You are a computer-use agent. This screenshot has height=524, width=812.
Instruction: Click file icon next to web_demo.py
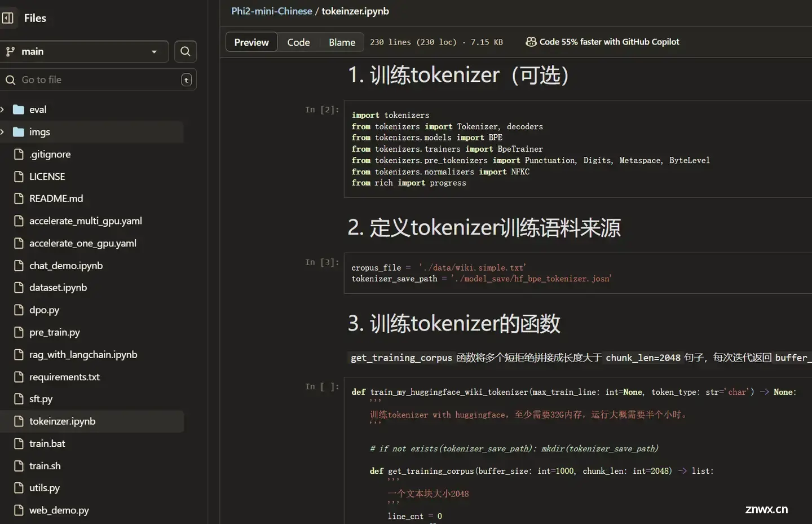pos(19,510)
